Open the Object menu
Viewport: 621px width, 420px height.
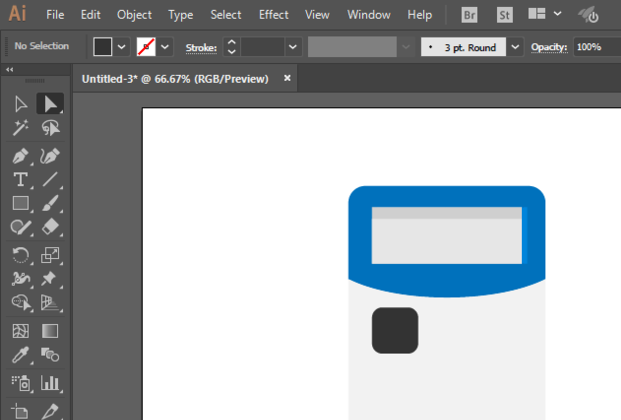coord(134,15)
